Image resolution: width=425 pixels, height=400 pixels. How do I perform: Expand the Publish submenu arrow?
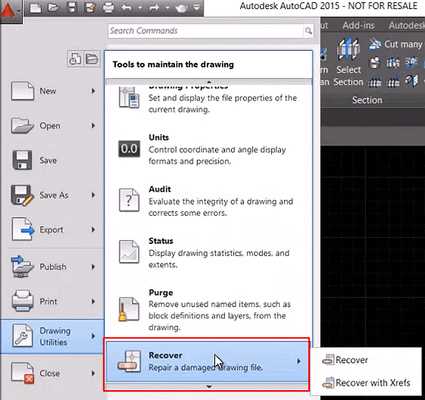coord(93,267)
